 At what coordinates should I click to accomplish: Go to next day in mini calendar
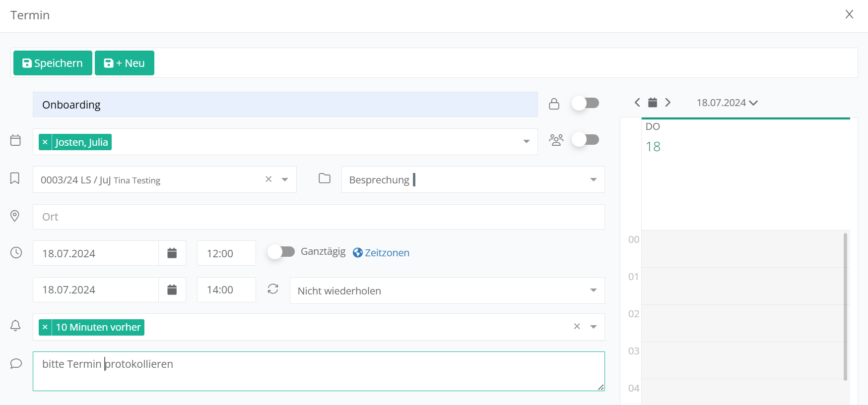point(668,103)
